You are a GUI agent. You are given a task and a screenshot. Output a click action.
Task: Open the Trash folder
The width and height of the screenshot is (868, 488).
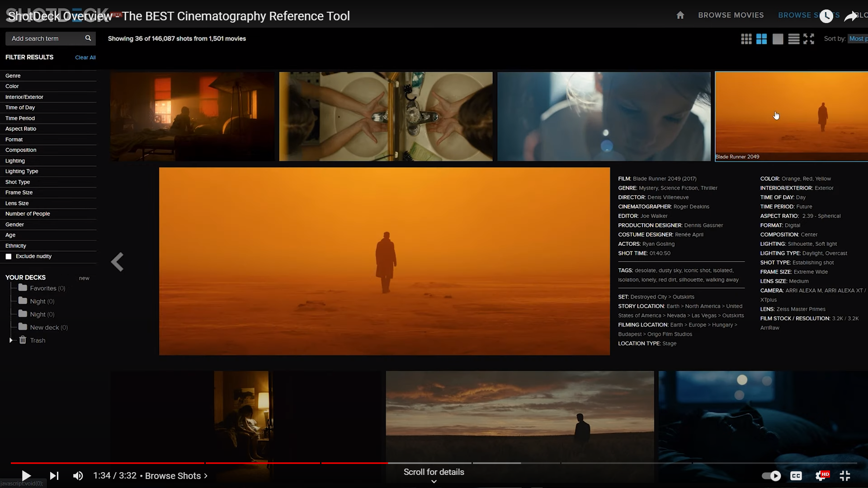[x=33, y=340]
